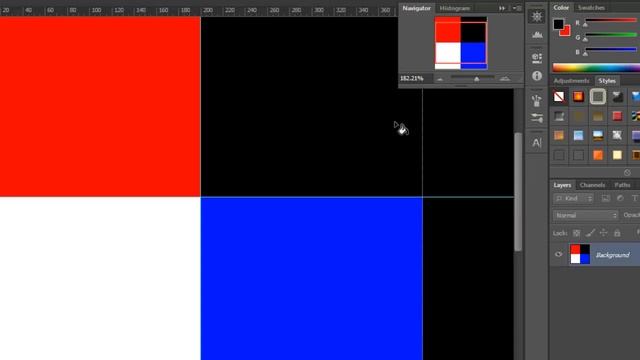Viewport: 640px width, 360px height.
Task: Switch to the Styles tab
Action: (607, 81)
